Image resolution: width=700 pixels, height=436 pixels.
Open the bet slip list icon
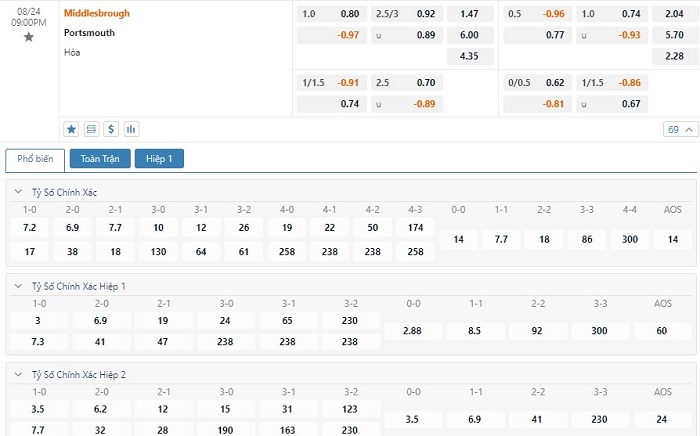(x=91, y=129)
